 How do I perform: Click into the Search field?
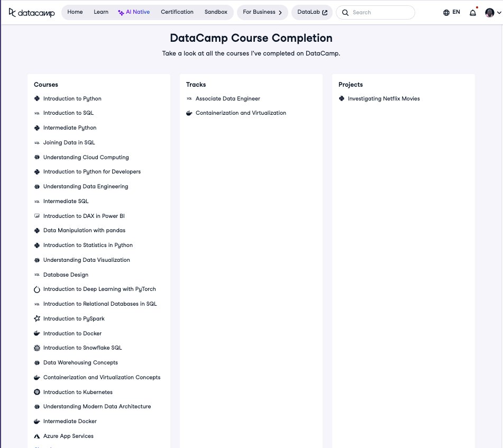click(376, 12)
